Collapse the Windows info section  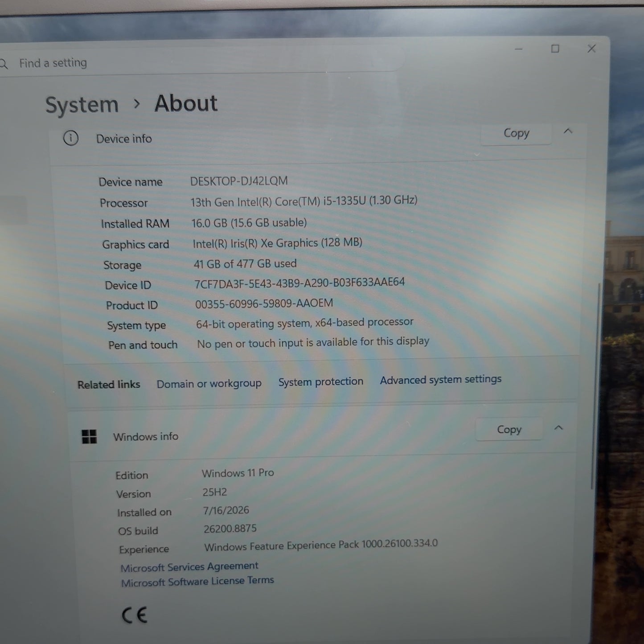point(558,428)
